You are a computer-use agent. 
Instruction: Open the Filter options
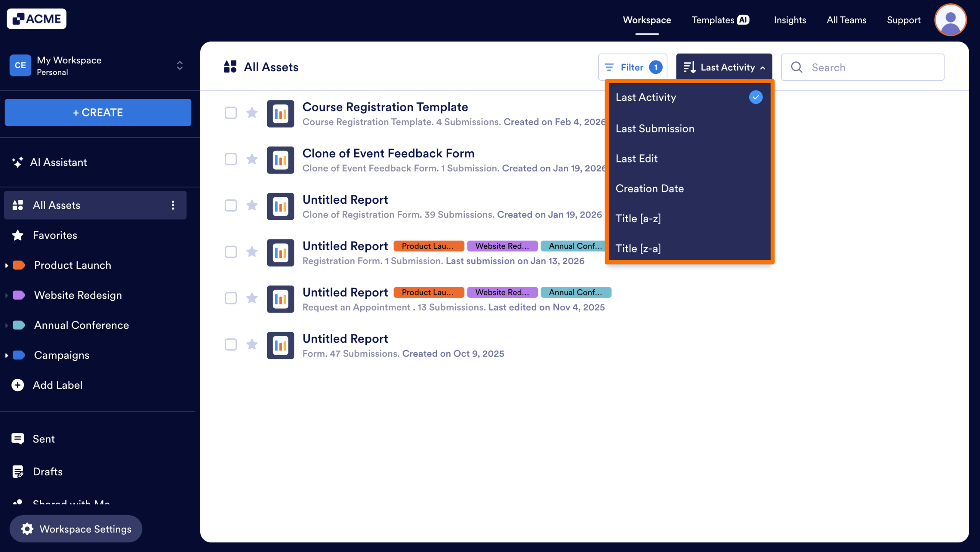coord(632,67)
